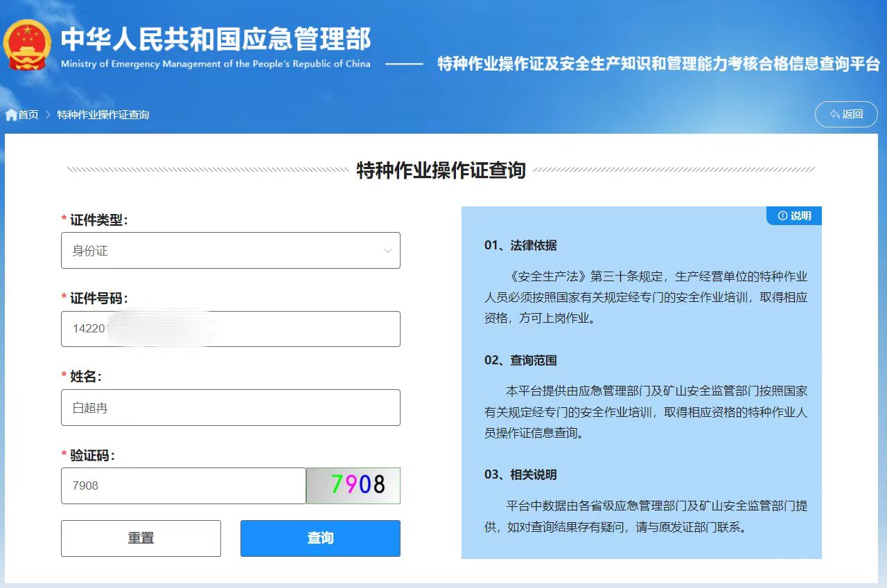Select the 01、法律依据 section heading
The height and width of the screenshot is (588, 887).
pyautogui.click(x=520, y=245)
